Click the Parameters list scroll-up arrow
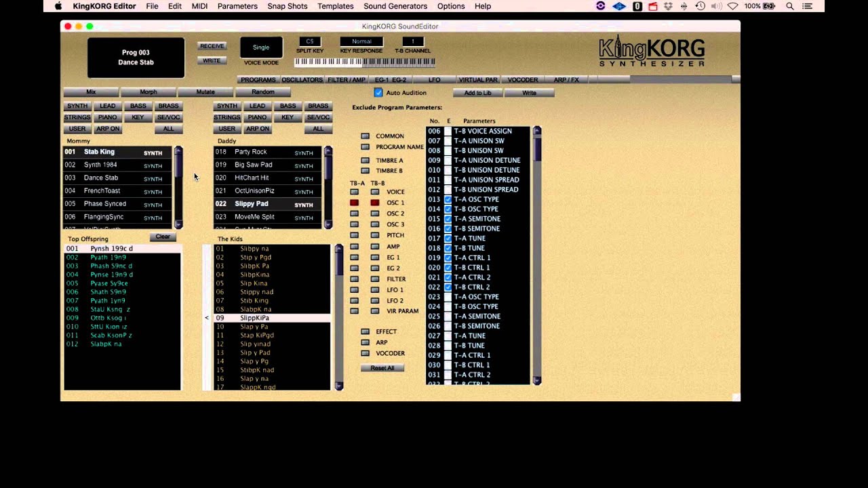Viewport: 868px width, 488px height. click(537, 130)
